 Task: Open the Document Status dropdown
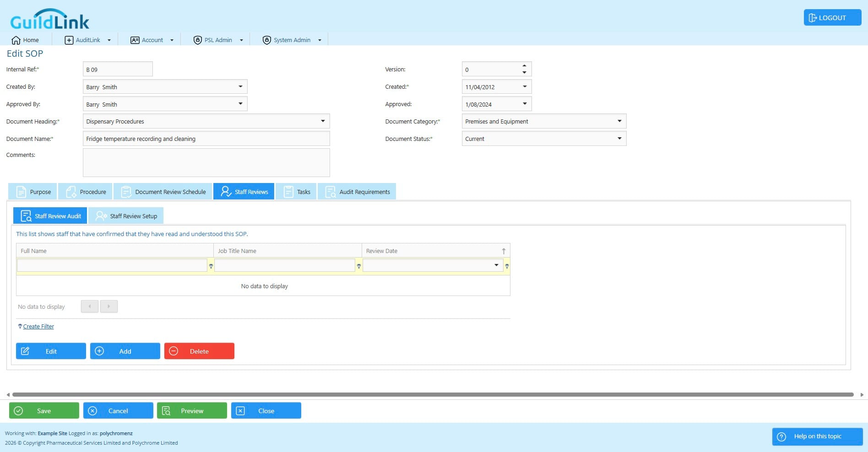(619, 139)
